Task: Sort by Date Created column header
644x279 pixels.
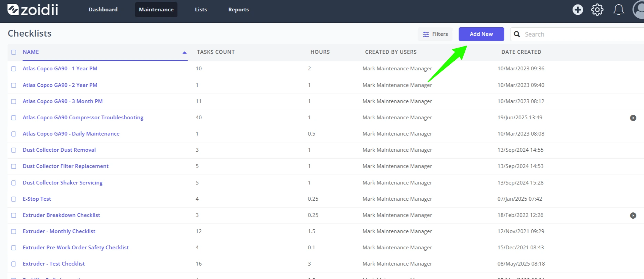Action: (x=521, y=52)
